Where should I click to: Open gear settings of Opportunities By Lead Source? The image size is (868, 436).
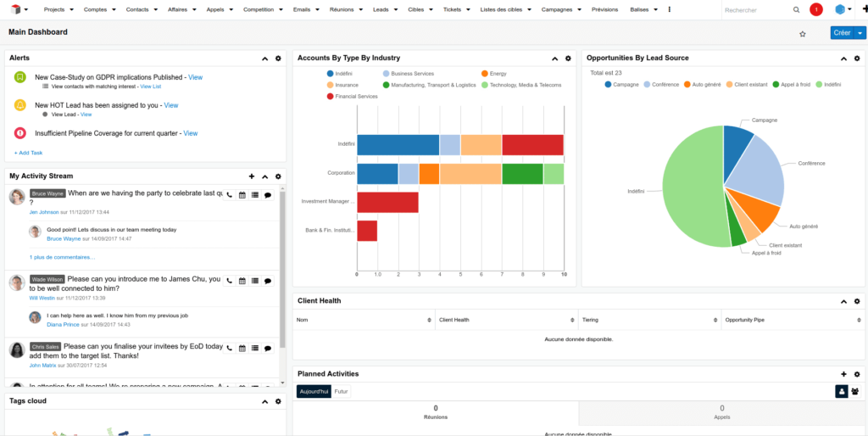(x=857, y=59)
